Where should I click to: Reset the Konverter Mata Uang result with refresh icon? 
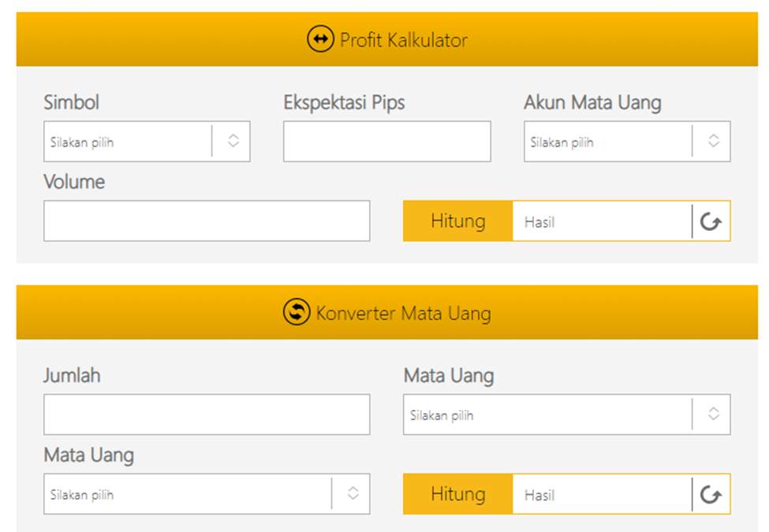pos(711,494)
